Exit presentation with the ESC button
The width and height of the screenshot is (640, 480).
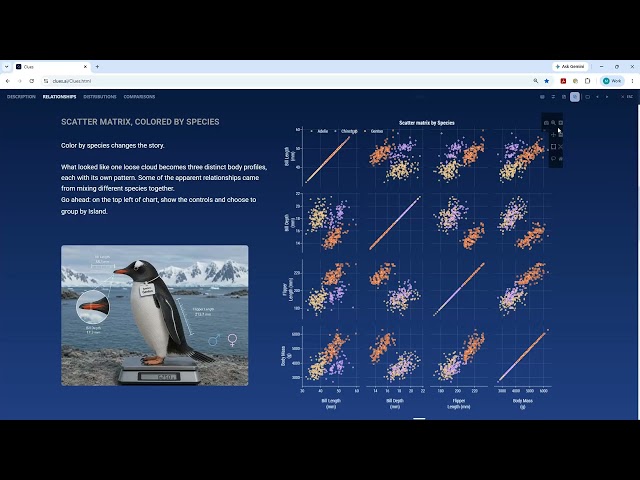(x=627, y=97)
